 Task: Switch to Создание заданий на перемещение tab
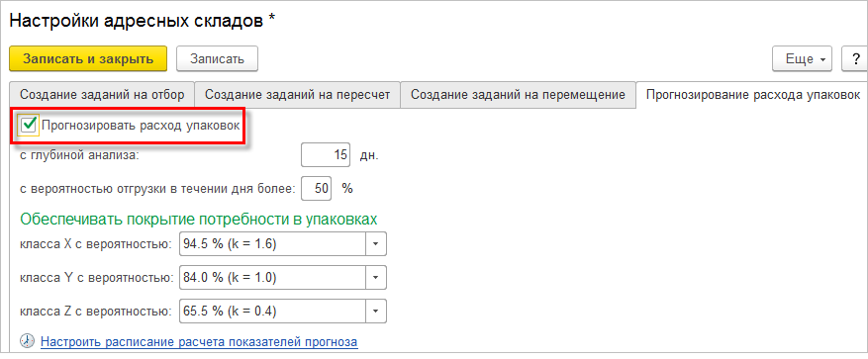(x=518, y=95)
